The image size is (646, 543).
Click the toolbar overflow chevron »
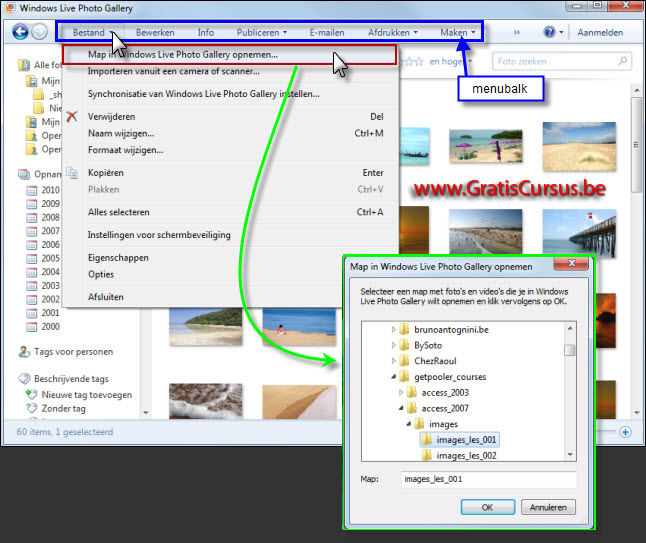(517, 32)
